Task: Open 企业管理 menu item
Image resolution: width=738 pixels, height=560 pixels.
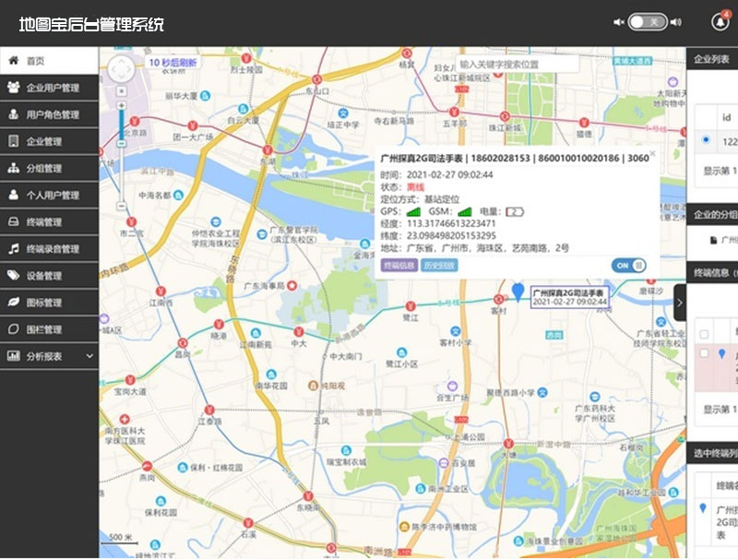Action: coord(49,141)
